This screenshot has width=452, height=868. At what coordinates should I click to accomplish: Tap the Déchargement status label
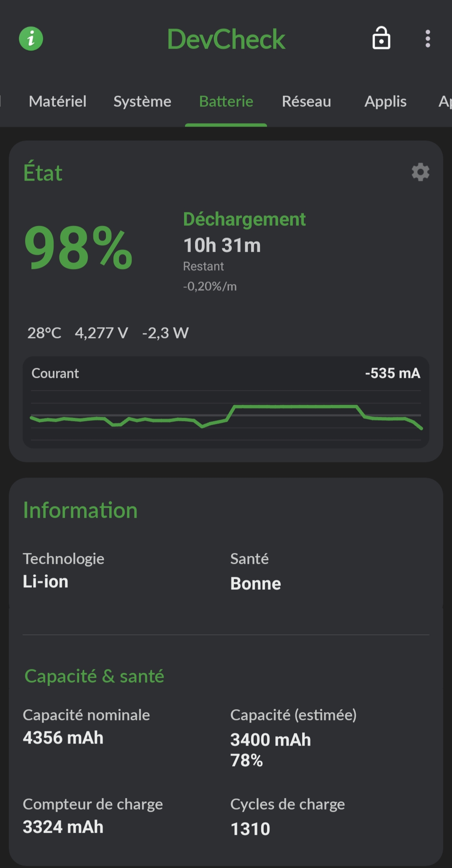(x=244, y=220)
